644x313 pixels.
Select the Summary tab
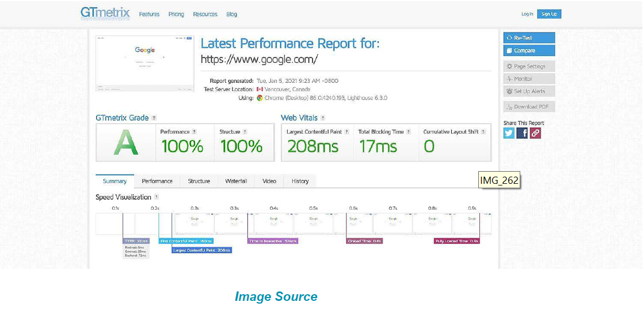114,181
